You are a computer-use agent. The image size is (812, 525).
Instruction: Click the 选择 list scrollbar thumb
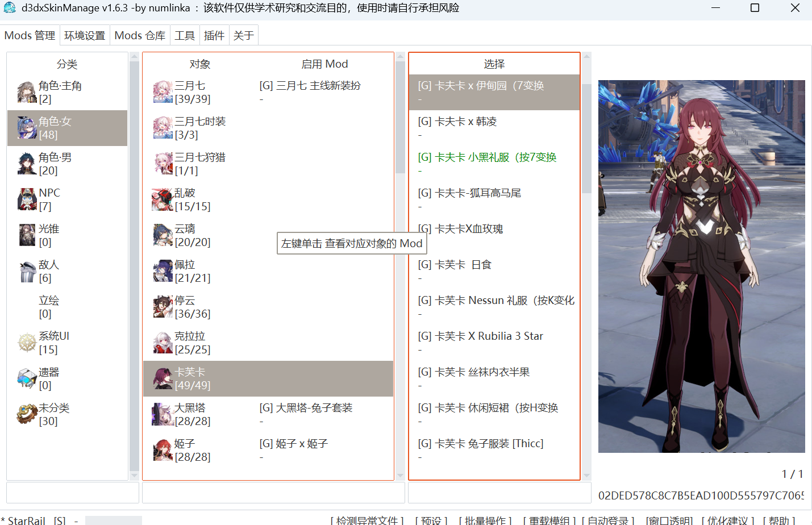pyautogui.click(x=586, y=138)
